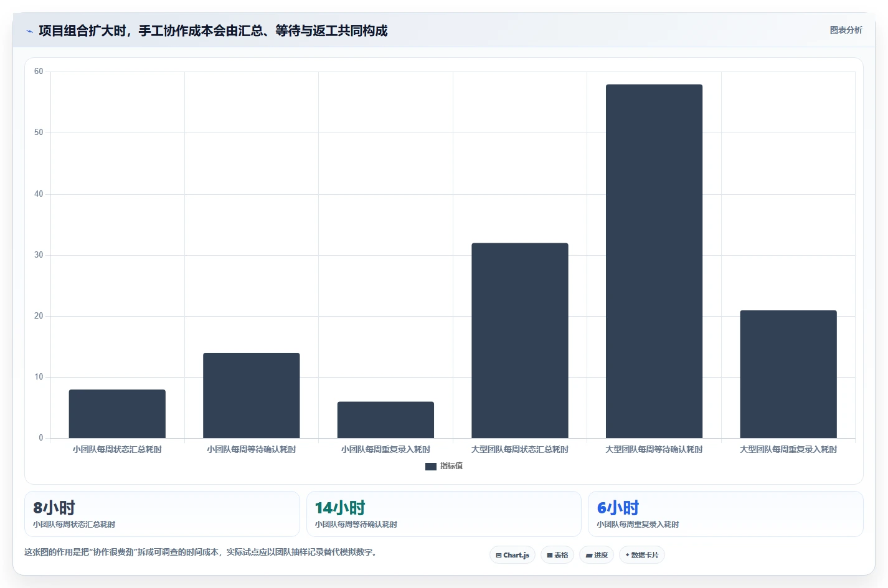This screenshot has height=588, width=888.
Task: Open the 6小时 data card
Action: [x=725, y=514]
